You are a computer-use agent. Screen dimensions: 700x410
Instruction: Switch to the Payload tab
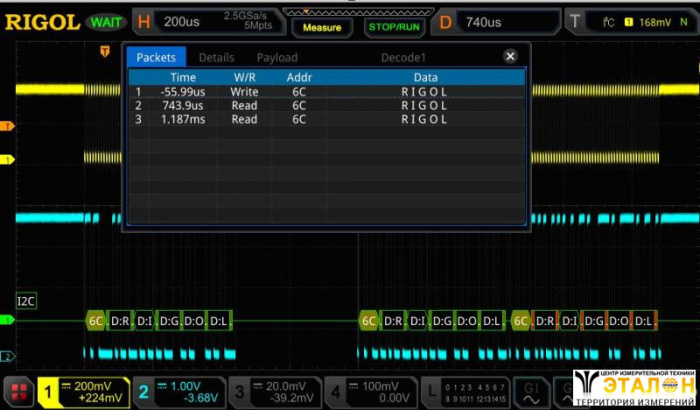tap(277, 58)
